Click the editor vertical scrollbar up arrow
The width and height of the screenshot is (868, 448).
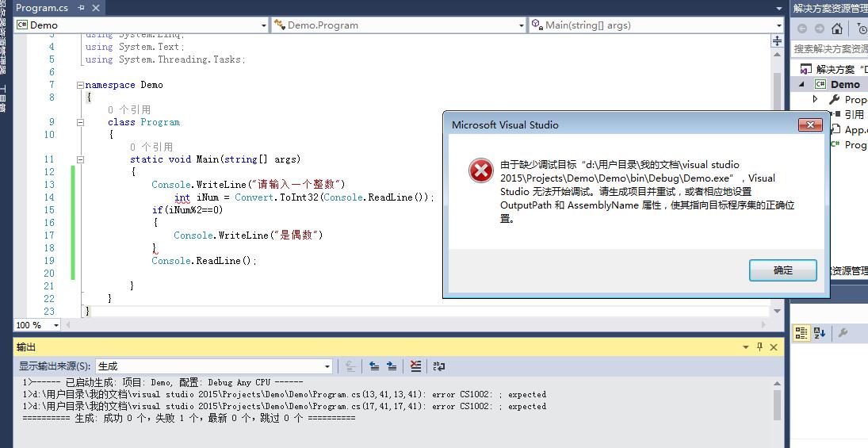[x=777, y=54]
